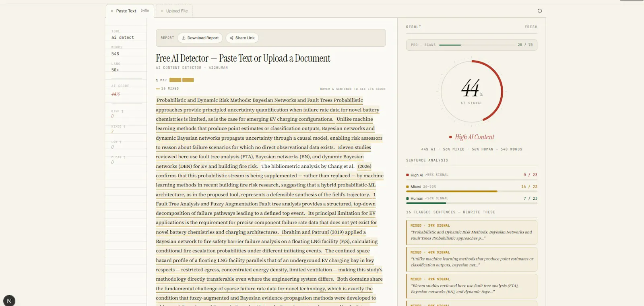Click the '16 / 23' mixed count
Screen dimensions: 644x306
point(529,187)
